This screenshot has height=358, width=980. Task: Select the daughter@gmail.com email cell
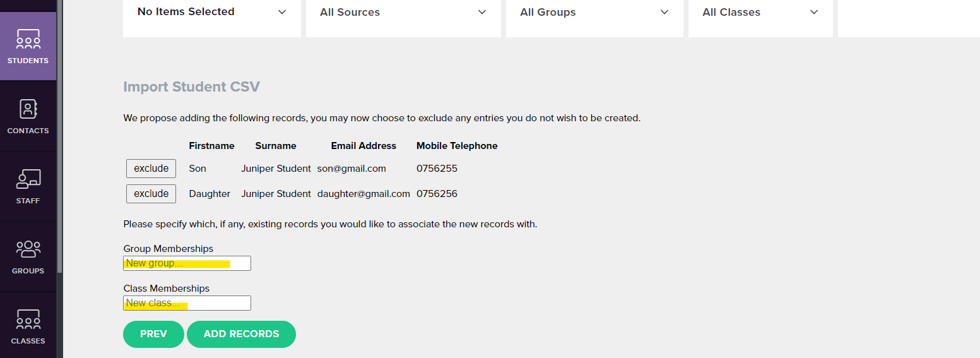(x=363, y=194)
